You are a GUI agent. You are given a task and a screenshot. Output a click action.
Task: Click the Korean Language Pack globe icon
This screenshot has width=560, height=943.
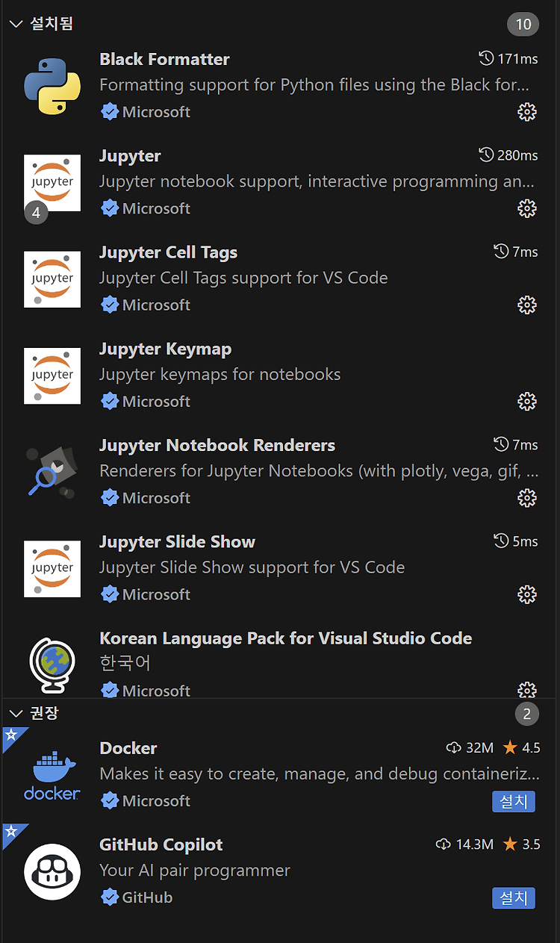(x=52, y=665)
